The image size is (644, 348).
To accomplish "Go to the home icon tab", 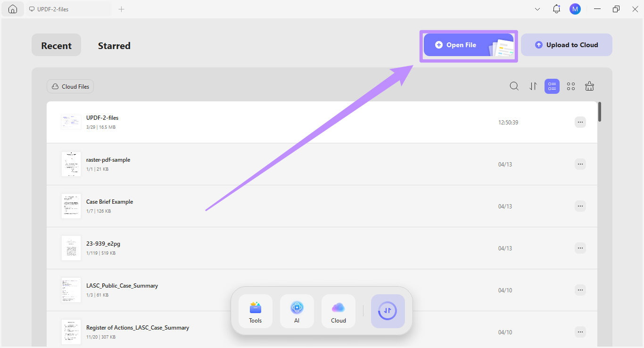I will pyautogui.click(x=13, y=9).
